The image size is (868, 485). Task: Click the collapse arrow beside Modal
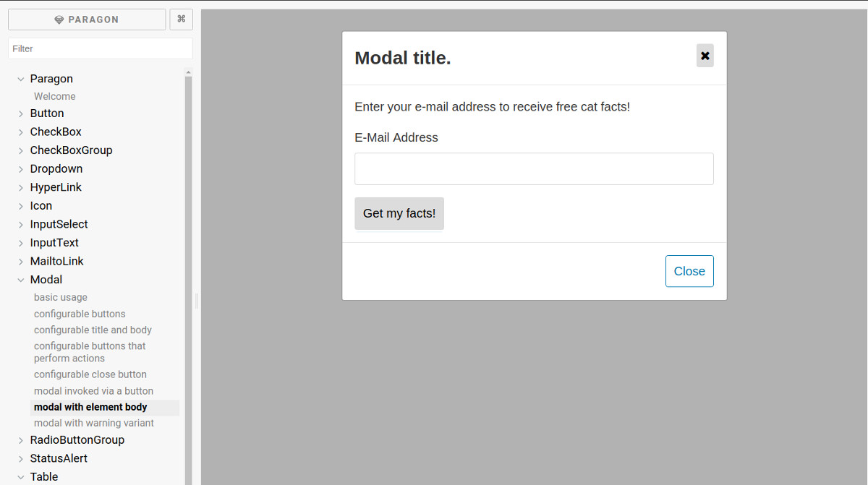pos(20,279)
